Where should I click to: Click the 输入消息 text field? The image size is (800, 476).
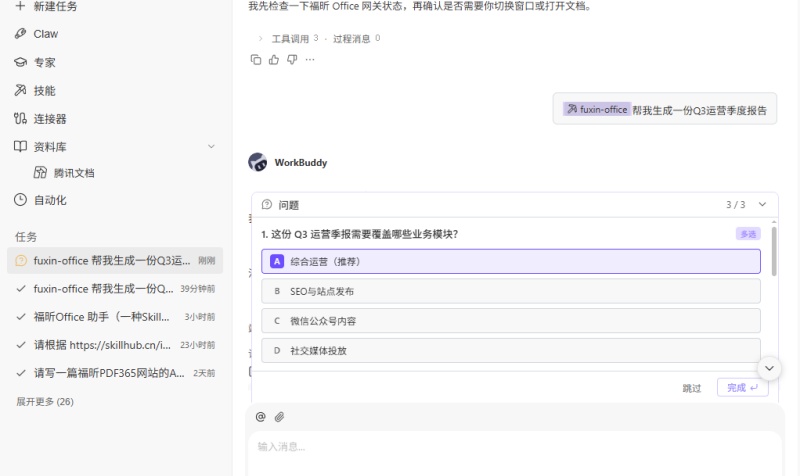point(514,452)
